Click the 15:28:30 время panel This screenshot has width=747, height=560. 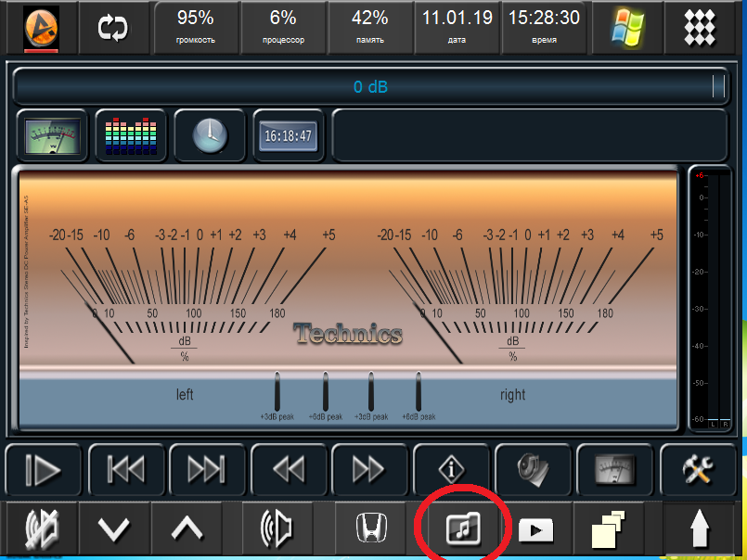coord(544,28)
